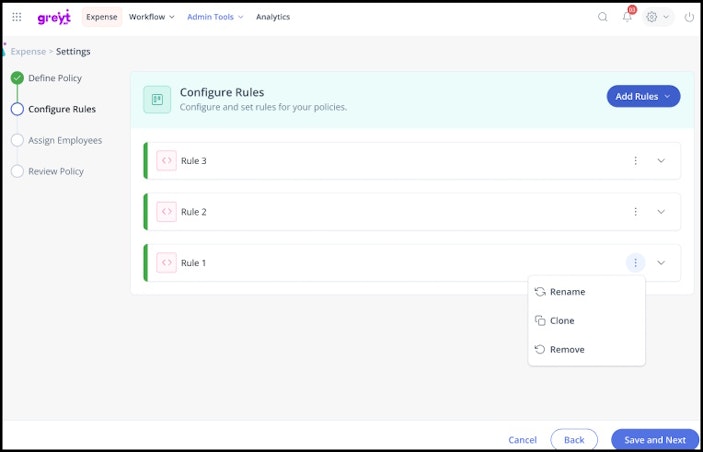Open the three-dot menu for Rule 3
Image resolution: width=703 pixels, height=452 pixels.
[x=635, y=161]
